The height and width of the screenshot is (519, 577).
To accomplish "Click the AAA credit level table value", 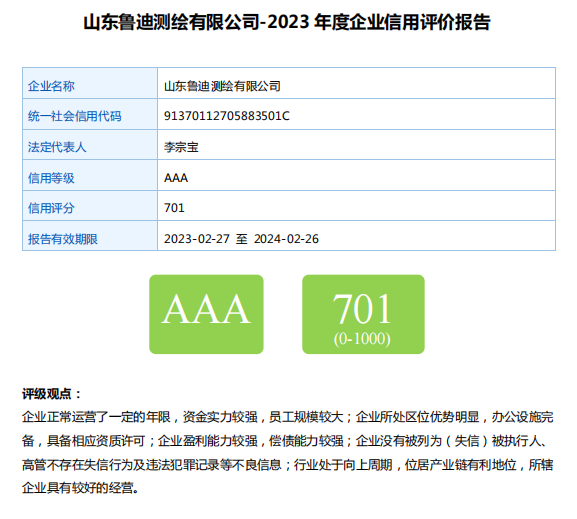I will tap(176, 178).
